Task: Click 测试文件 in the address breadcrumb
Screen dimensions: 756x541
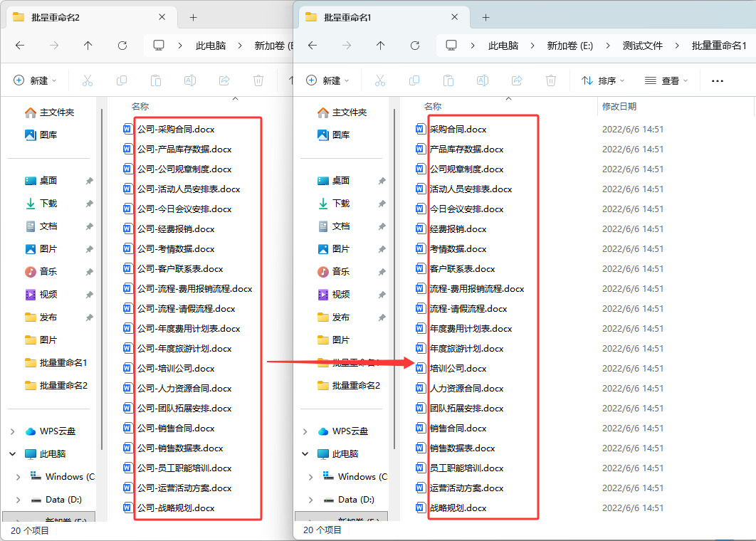Action: [x=642, y=46]
